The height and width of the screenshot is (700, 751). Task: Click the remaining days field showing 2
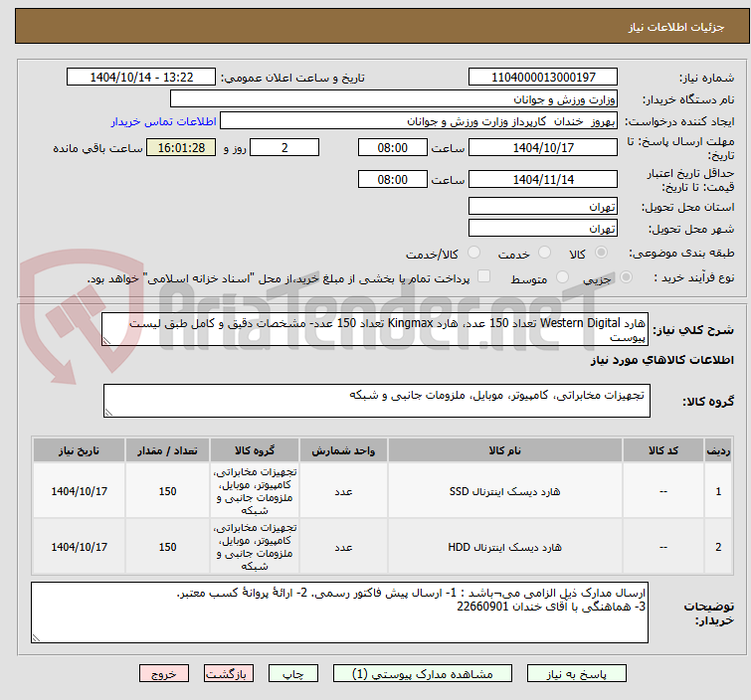pos(284,147)
